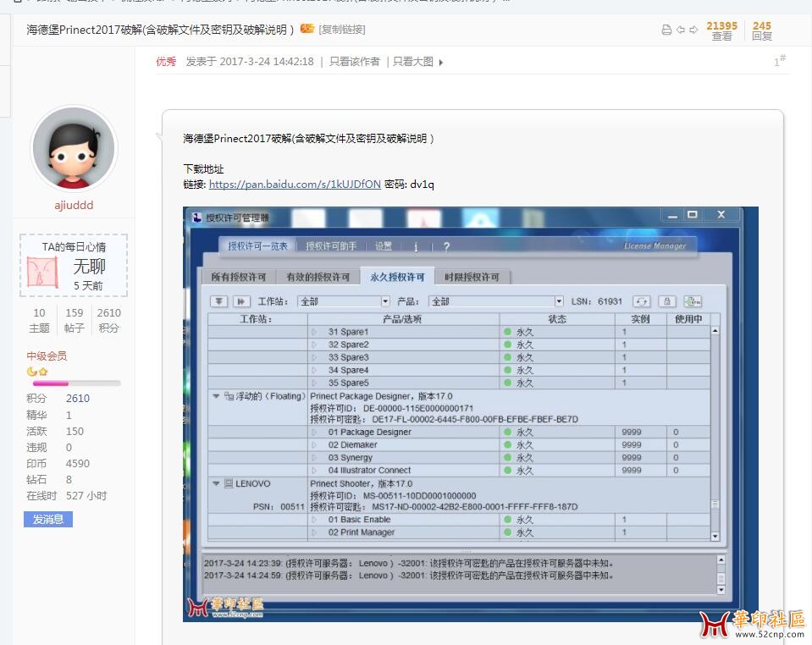Send a message with 发消息 button

48,519
